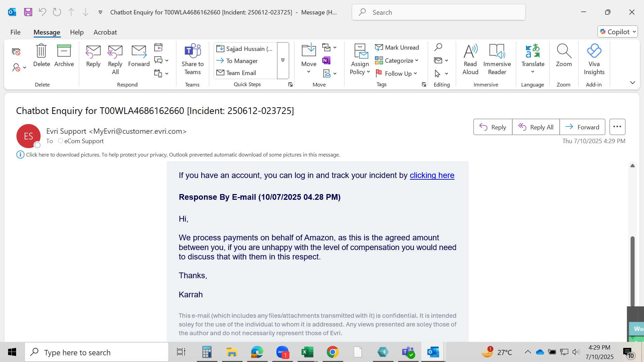Open More move Actions dropdown

pos(329,73)
